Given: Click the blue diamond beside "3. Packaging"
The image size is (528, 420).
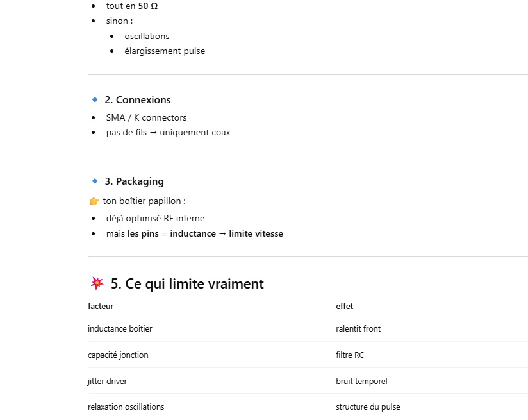Looking at the screenshot, I should pos(95,181).
